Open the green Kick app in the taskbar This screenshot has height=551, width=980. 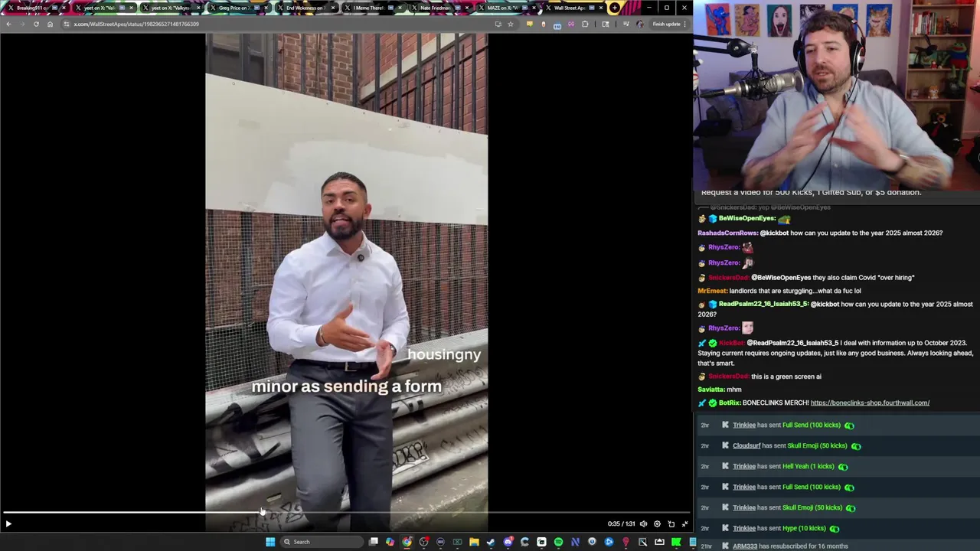tap(676, 542)
